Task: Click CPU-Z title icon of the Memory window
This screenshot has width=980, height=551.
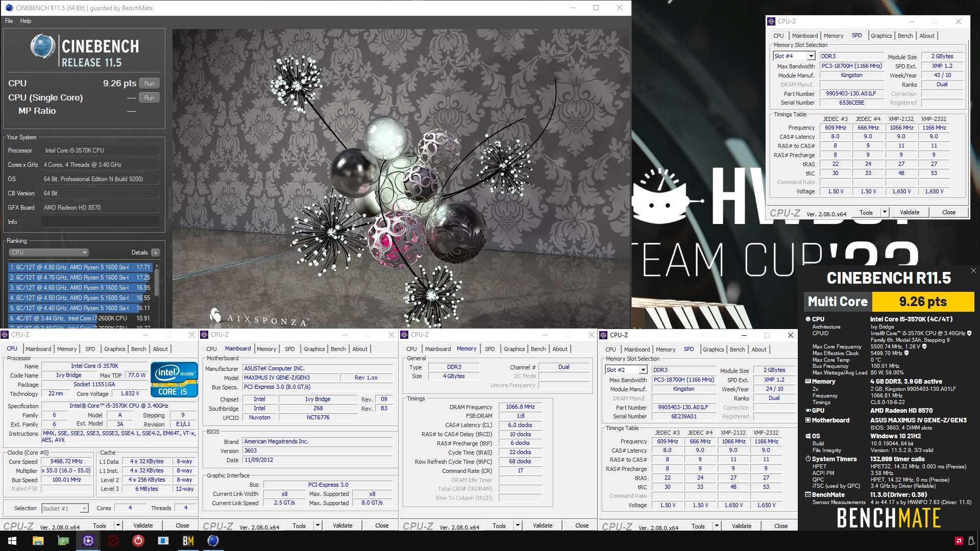Action: [x=405, y=335]
